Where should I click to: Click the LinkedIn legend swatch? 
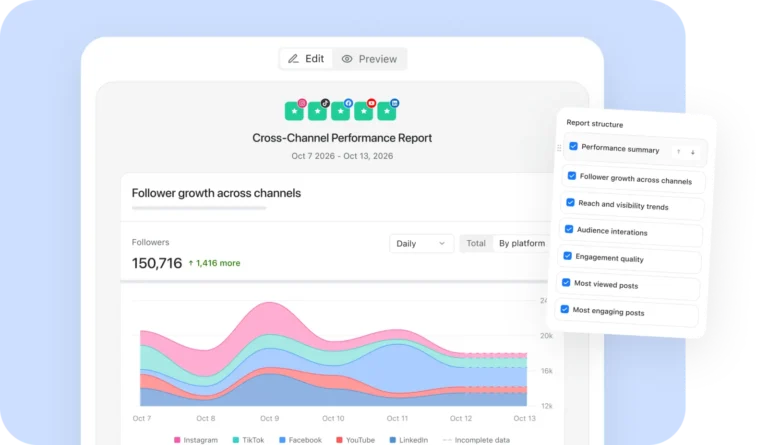point(392,440)
